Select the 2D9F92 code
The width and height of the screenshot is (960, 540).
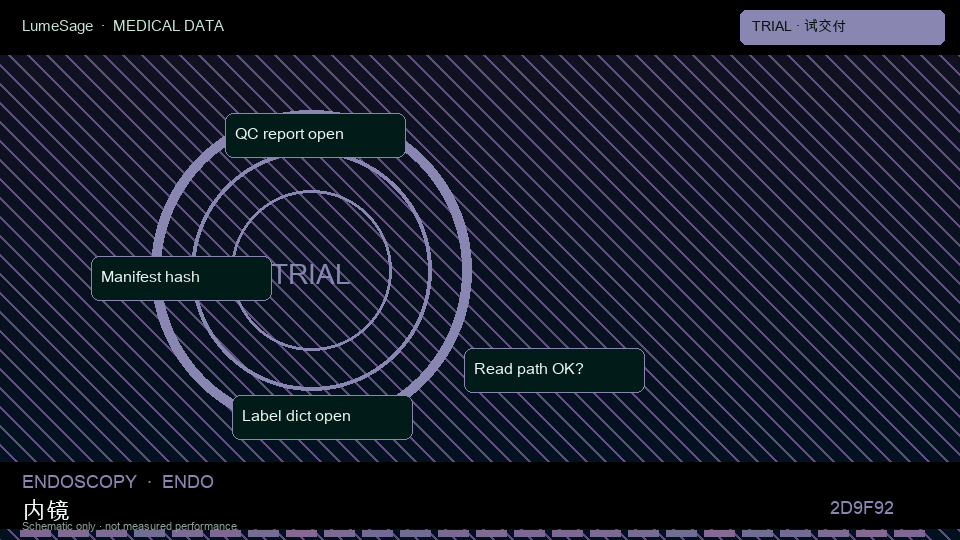[861, 508]
